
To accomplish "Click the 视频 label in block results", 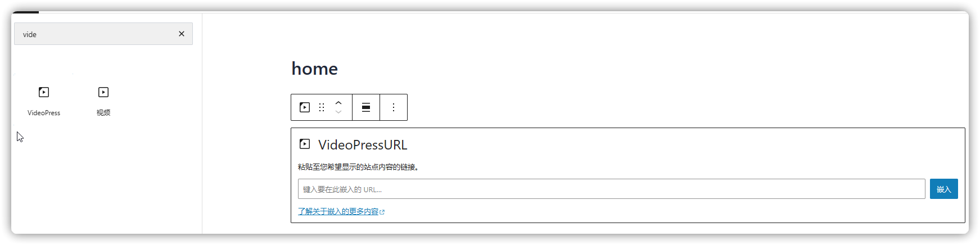I will point(103,113).
